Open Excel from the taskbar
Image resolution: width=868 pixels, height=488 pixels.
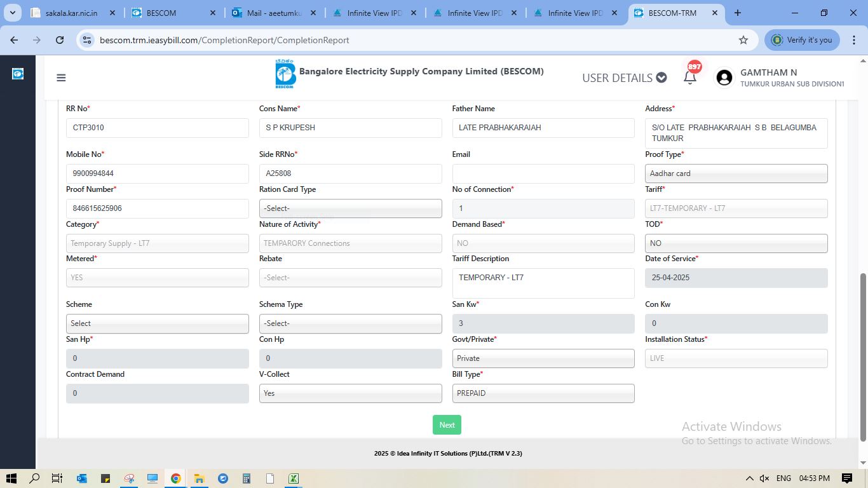294,478
